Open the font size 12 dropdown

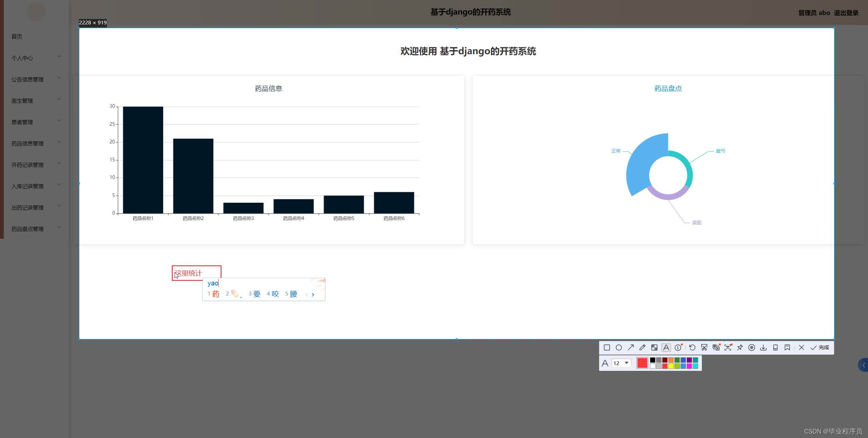(622, 363)
